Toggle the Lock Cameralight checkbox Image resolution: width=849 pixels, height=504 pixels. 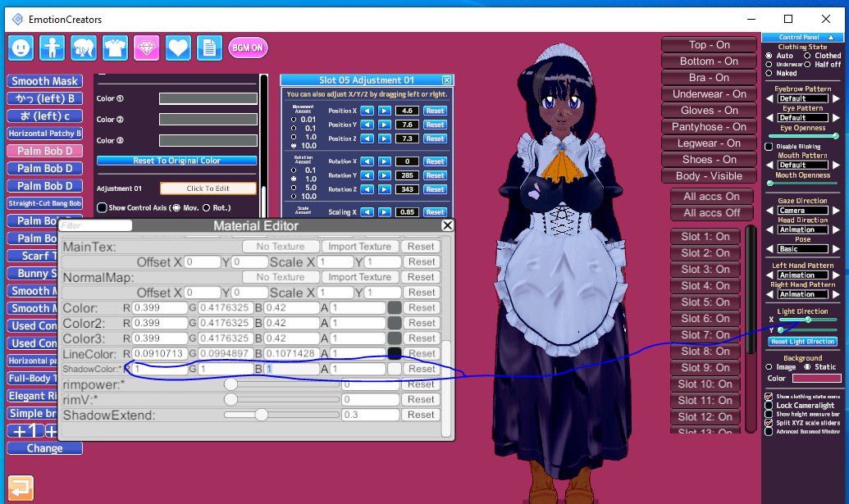pos(769,405)
